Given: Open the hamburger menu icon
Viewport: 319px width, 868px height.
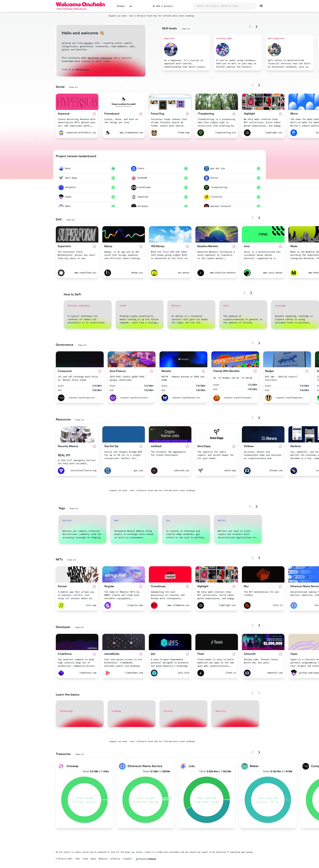Looking at the screenshot, I should tap(261, 6).
